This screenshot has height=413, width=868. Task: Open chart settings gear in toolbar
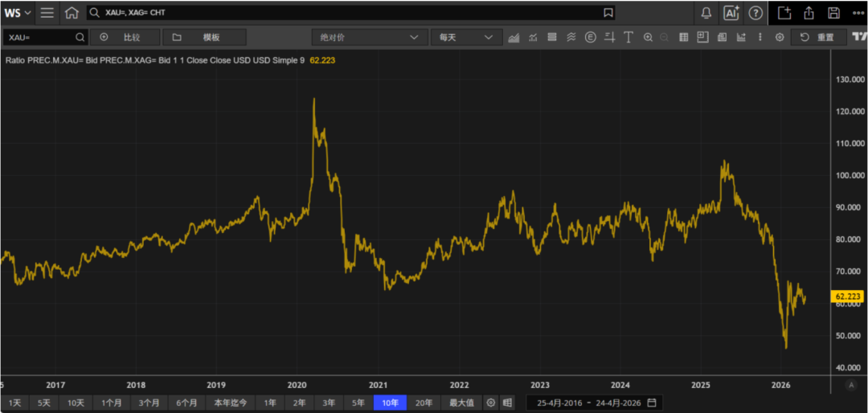[x=780, y=38]
